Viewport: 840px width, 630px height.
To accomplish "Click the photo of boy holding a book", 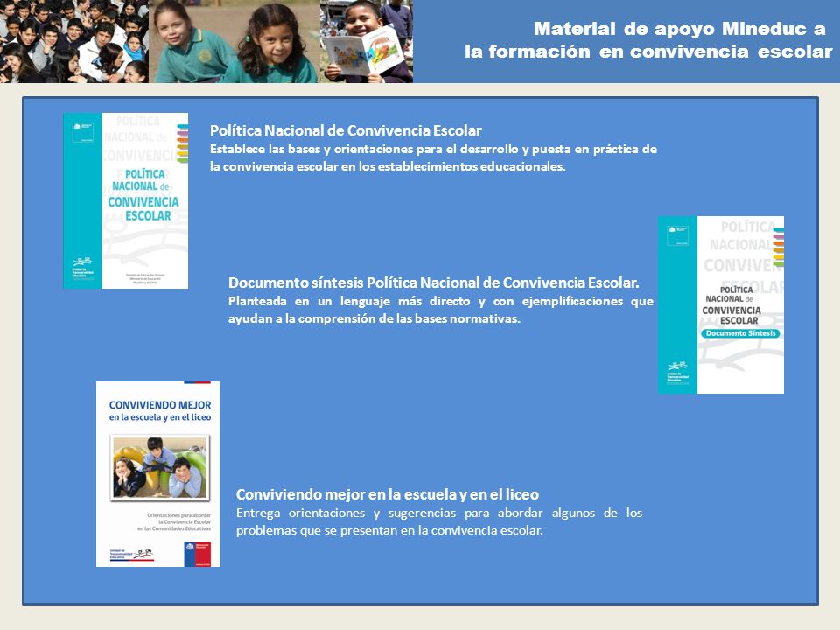I will pos(367,41).
